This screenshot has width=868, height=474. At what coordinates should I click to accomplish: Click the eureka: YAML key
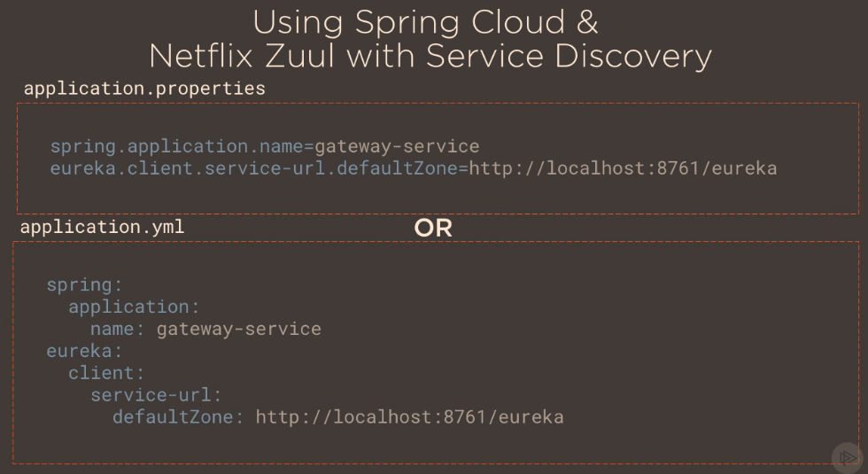pos(84,351)
